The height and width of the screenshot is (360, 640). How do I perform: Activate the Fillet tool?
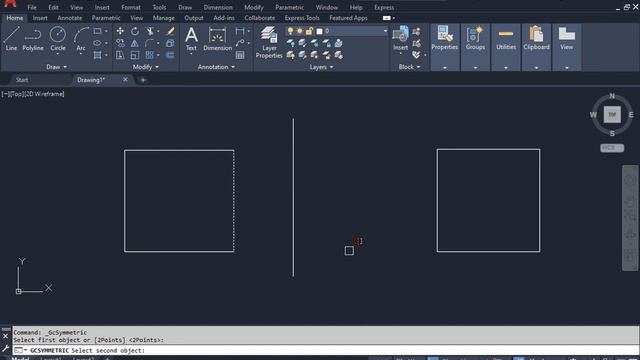[150, 43]
